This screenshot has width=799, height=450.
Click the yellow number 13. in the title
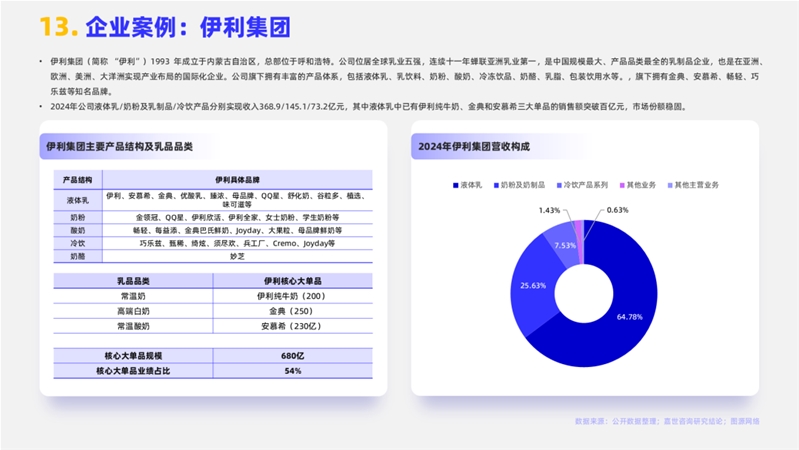pyautogui.click(x=59, y=27)
